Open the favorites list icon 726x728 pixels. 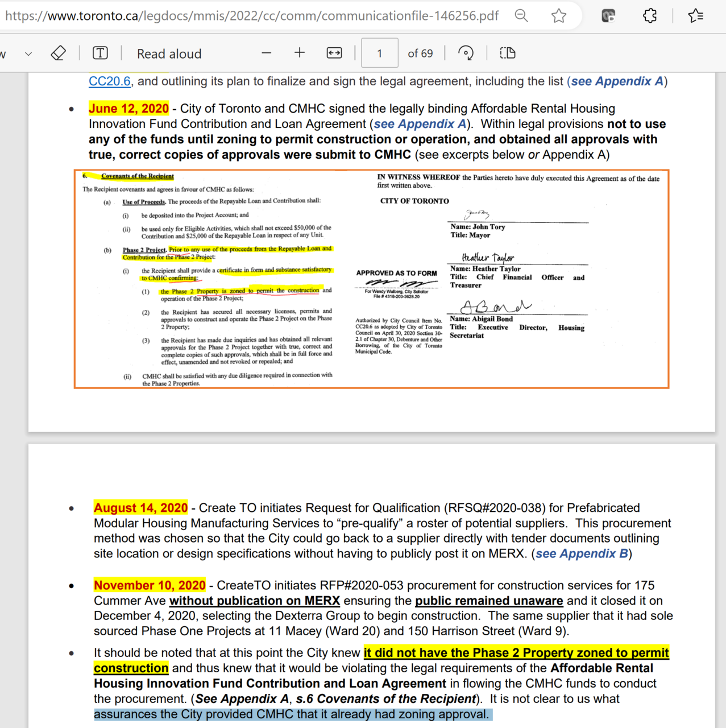tap(696, 16)
